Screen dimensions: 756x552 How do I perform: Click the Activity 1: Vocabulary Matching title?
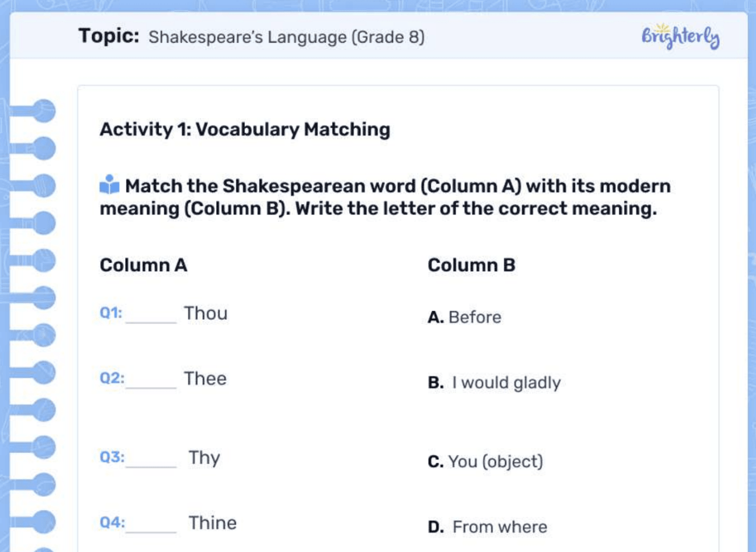click(245, 129)
